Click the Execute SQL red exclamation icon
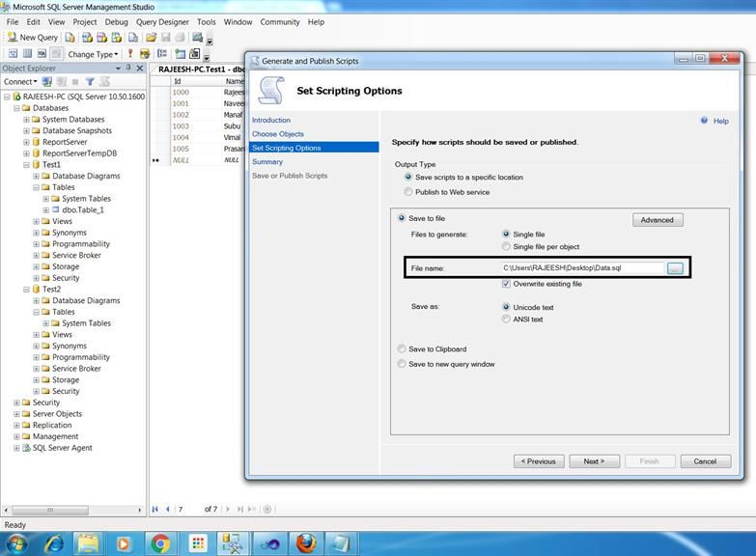 tap(129, 53)
